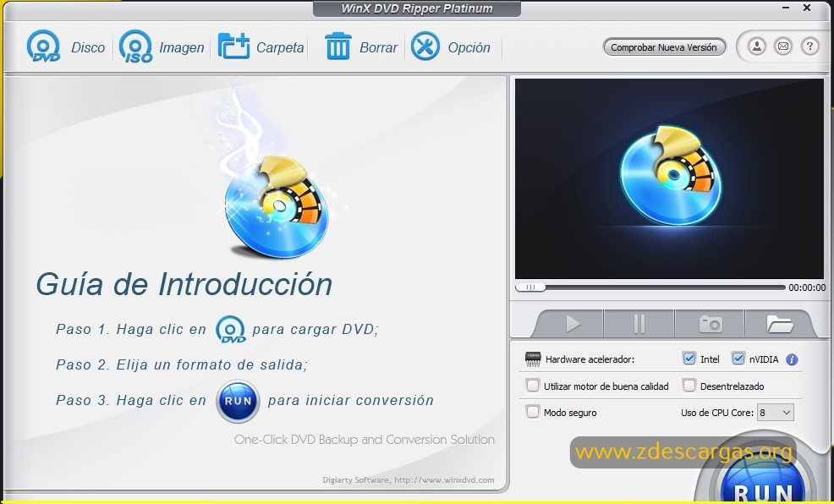Viewport: 834px width, 504px height.
Task: Click the hardware accelerator chip icon
Action: (533, 359)
